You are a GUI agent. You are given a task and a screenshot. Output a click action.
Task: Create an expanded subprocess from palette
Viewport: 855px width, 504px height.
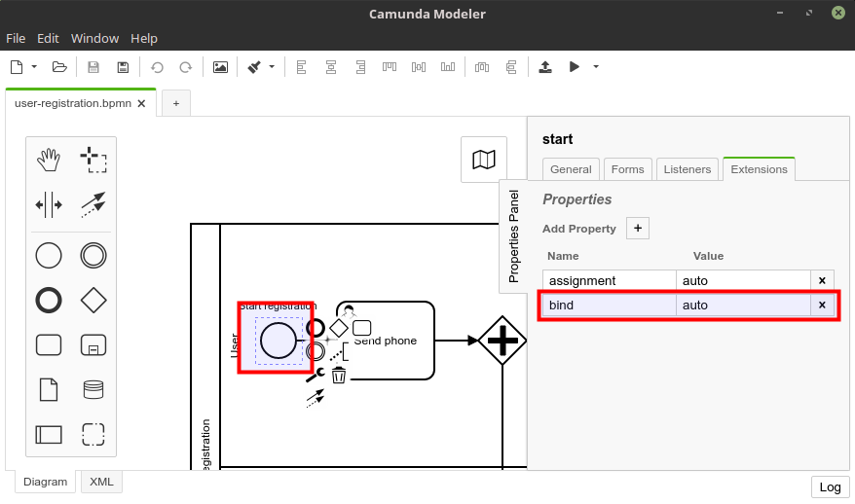(x=93, y=344)
